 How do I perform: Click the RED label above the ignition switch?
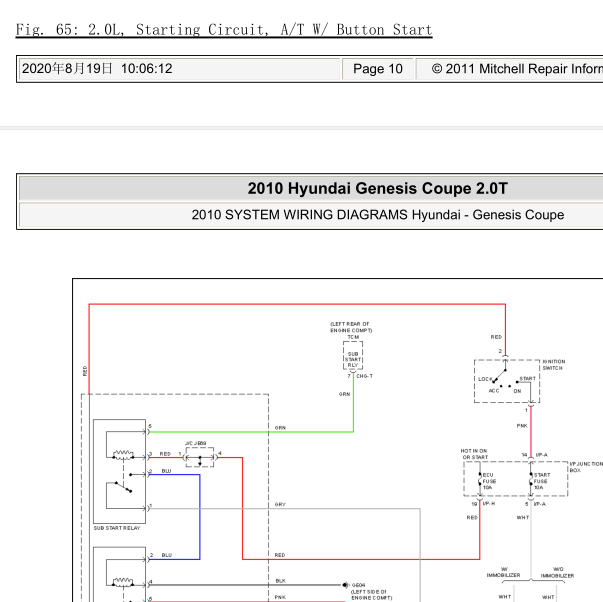click(x=496, y=337)
